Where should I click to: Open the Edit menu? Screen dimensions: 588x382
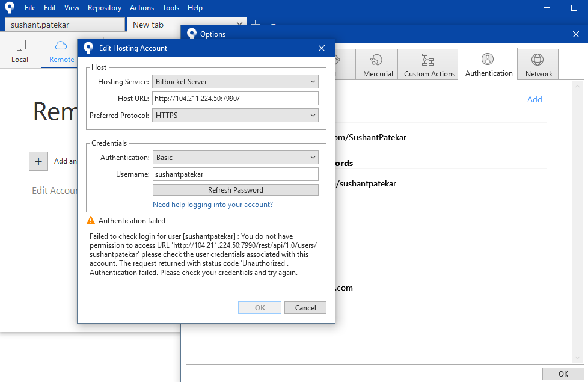(50, 7)
